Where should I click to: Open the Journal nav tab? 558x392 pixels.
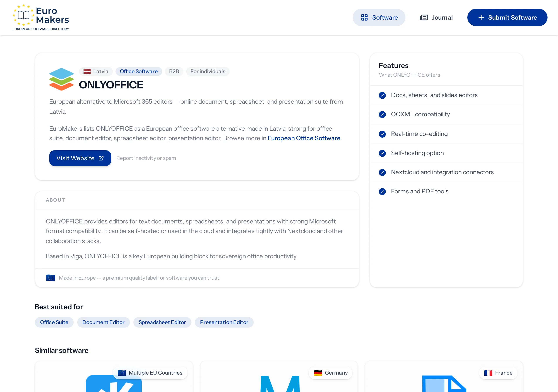[x=436, y=17]
